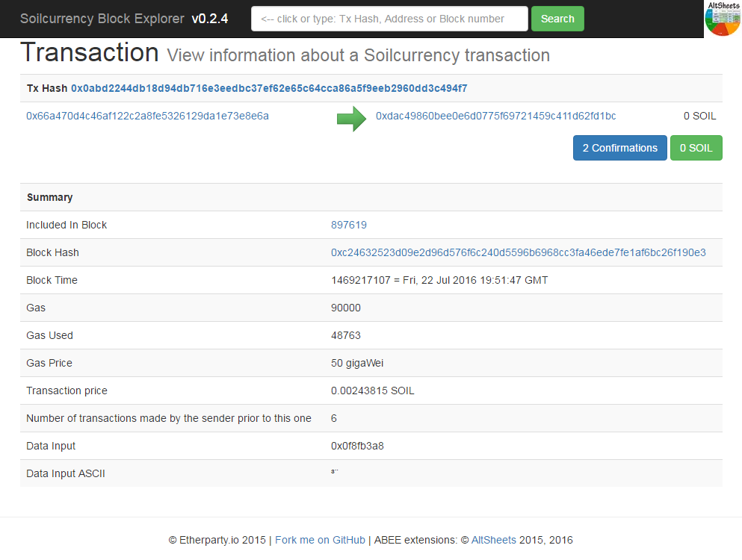The image size is (742, 560).
Task: Open the Tx Hash 0x0abd2244 link
Action: 269,88
